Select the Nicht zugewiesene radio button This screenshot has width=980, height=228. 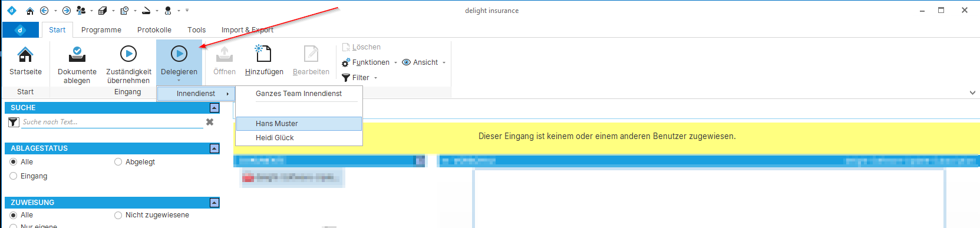[118, 215]
